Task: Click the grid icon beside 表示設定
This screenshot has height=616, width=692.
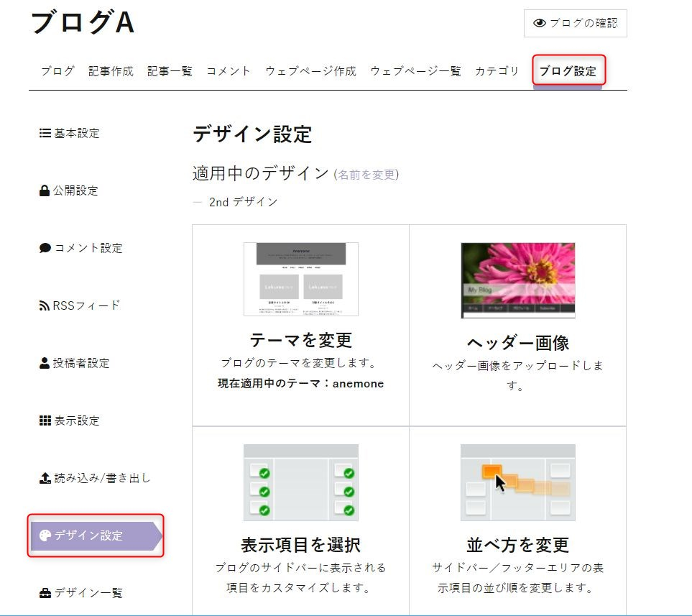Action: [45, 420]
